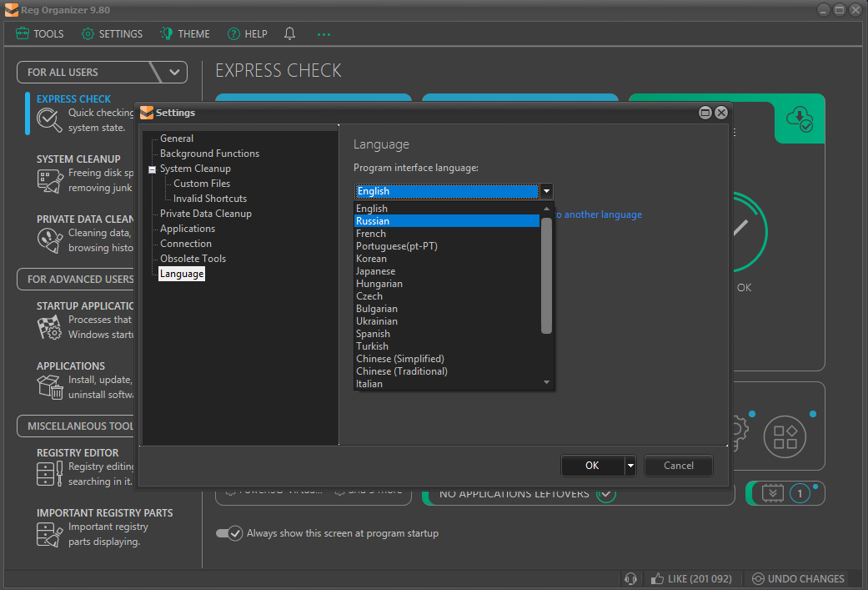Click the Registry Editor icon
This screenshot has width=868, height=590.
(x=49, y=474)
